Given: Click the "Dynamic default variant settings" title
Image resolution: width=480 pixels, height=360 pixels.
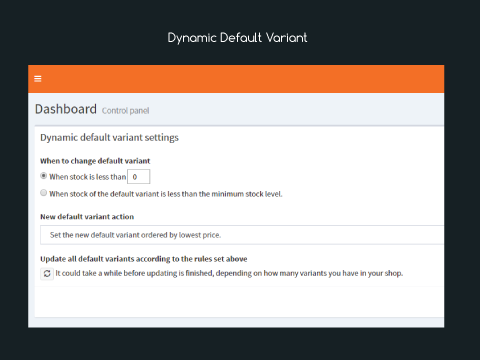Looking at the screenshot, I should coord(109,138).
